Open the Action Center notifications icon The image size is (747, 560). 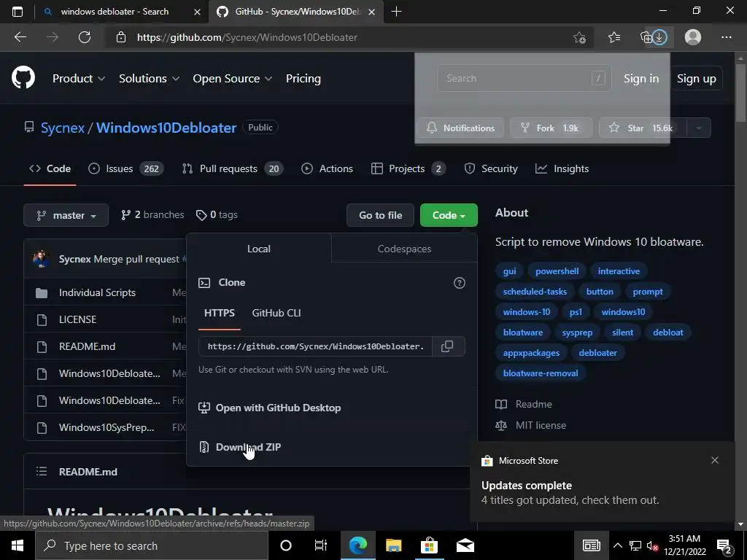pos(724,545)
